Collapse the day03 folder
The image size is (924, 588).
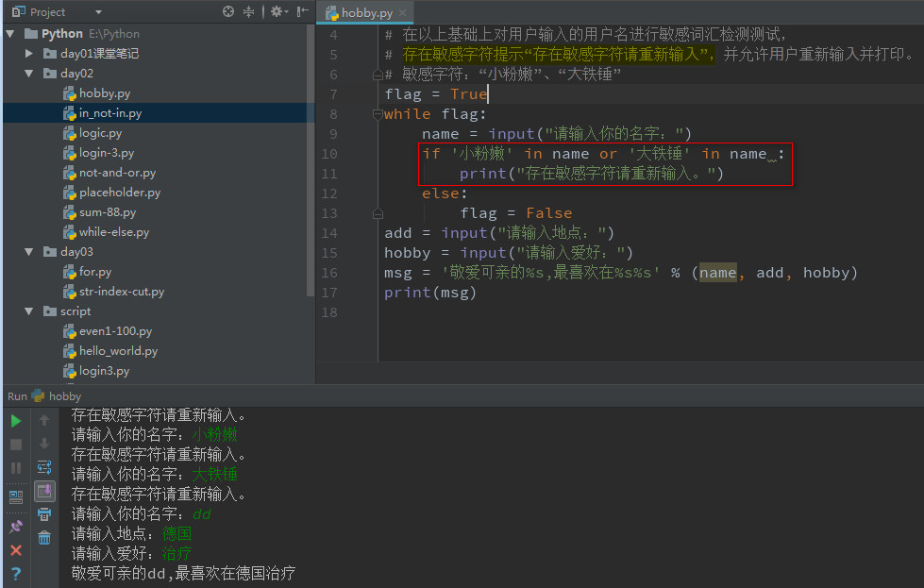[29, 252]
